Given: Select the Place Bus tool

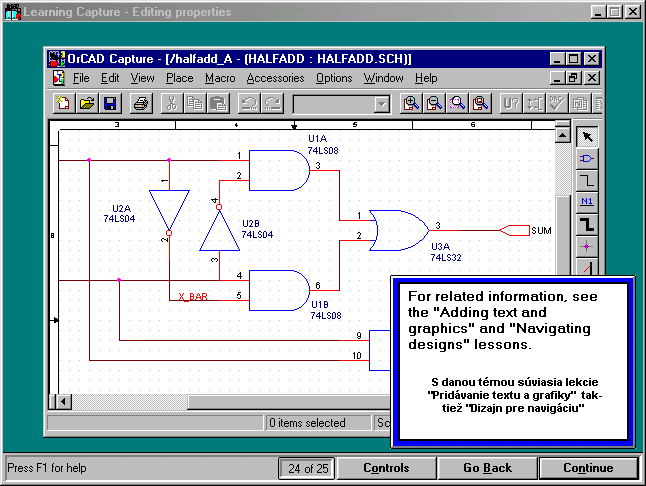Looking at the screenshot, I should point(588,223).
